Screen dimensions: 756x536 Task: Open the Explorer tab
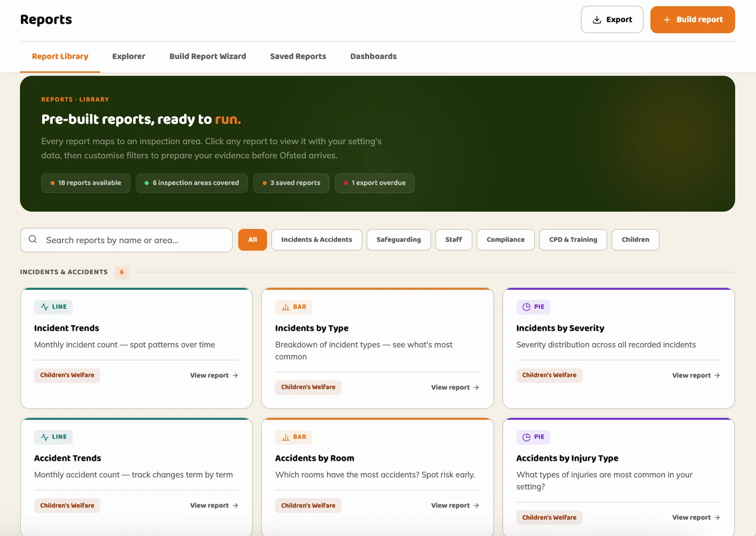coord(129,56)
